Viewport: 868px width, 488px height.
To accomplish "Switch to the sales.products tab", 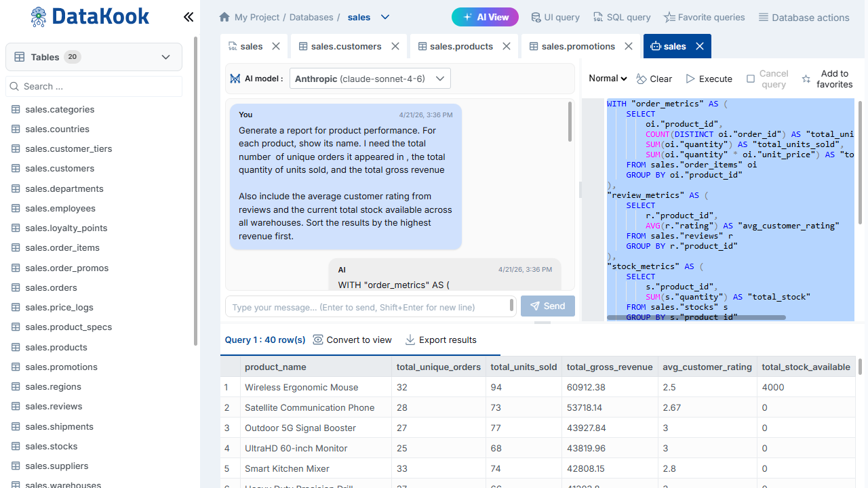I will [465, 46].
